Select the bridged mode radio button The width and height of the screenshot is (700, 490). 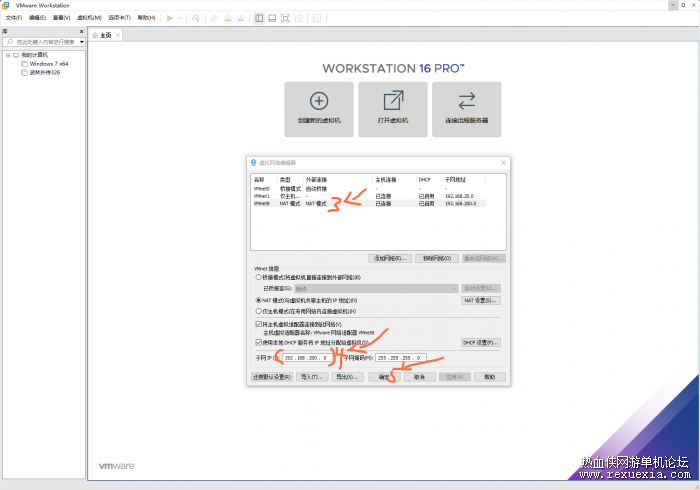[x=258, y=277]
